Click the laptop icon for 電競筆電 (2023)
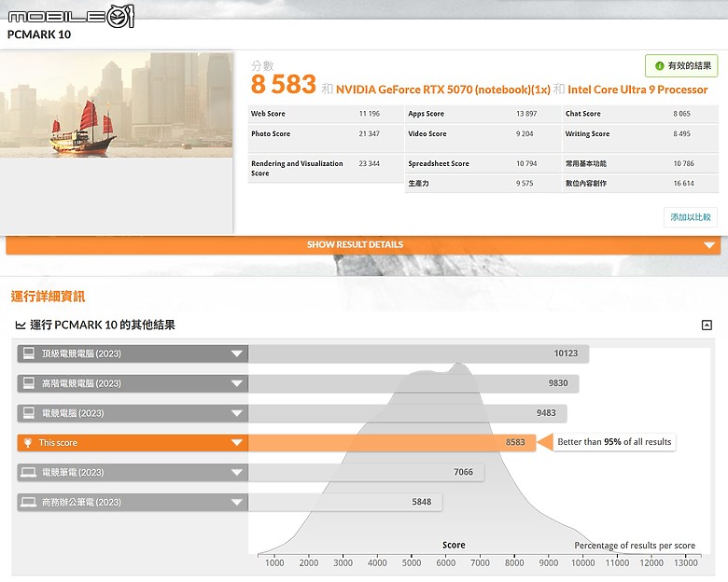 pos(29,473)
